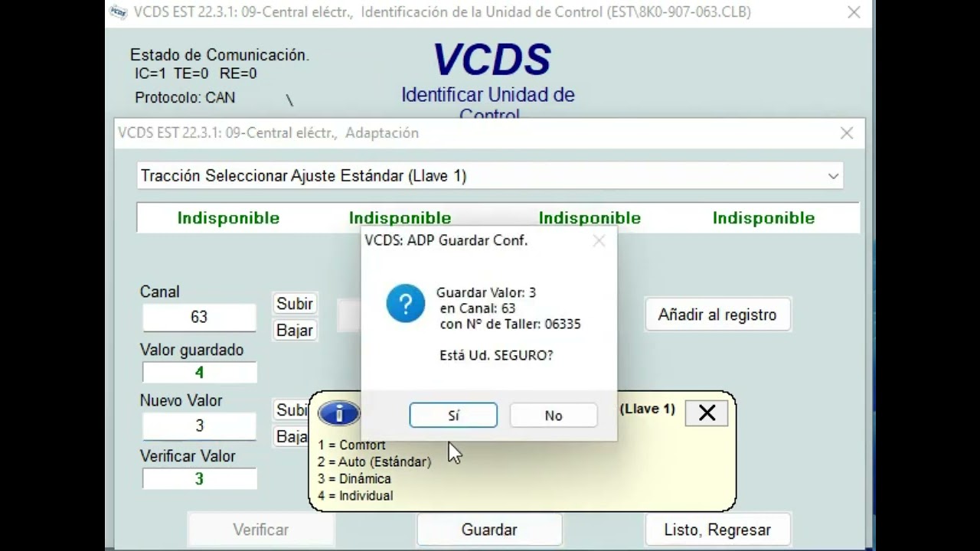Click Subir next to Nuevo Valor
Screen dimensions: 980x551
coord(291,410)
